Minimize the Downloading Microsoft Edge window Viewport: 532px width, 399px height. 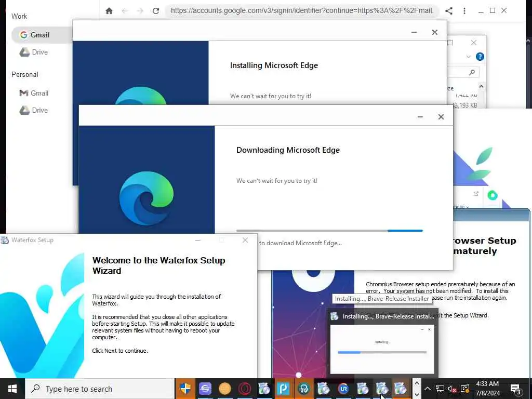[420, 117]
